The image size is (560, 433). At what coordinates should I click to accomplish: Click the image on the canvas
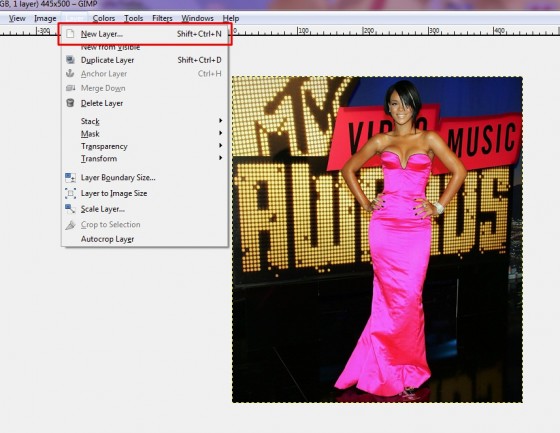[377, 239]
